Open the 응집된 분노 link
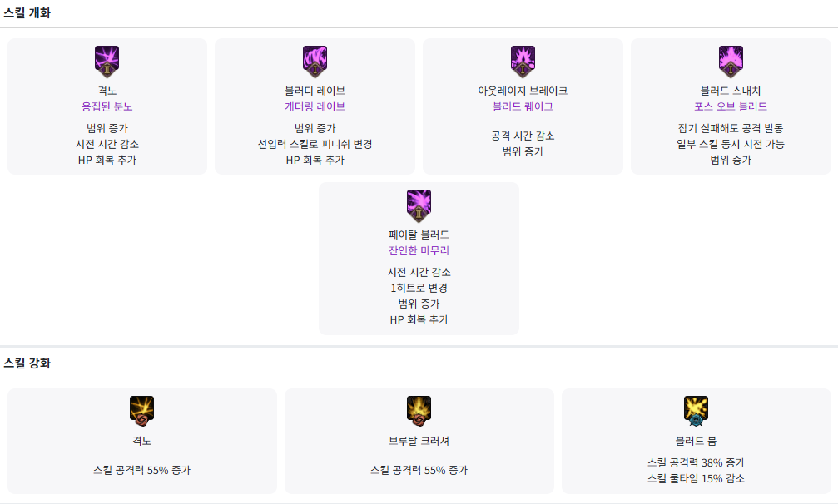The width and height of the screenshot is (838, 504). [x=107, y=106]
